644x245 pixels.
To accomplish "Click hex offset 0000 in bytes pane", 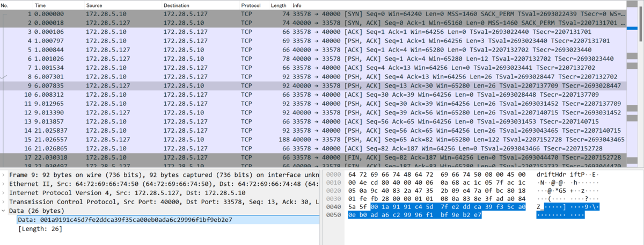I will [x=333, y=175].
